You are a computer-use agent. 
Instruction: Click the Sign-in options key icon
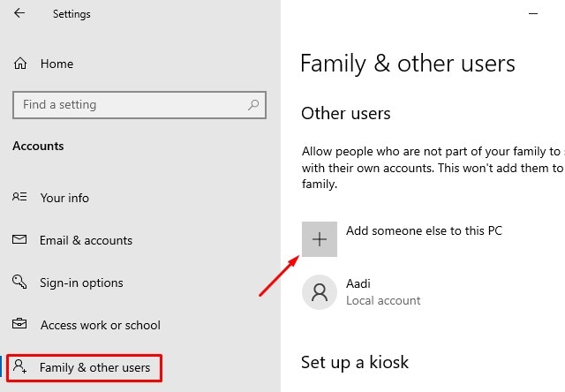pos(20,283)
